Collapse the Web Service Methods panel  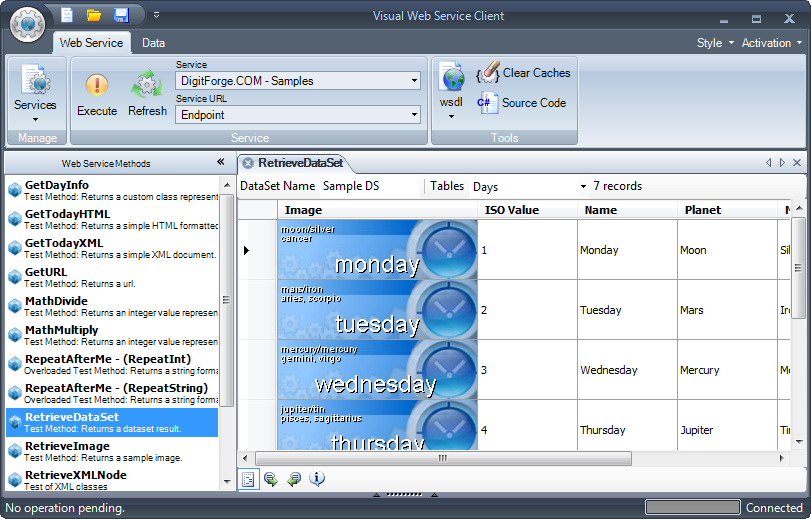tap(220, 162)
